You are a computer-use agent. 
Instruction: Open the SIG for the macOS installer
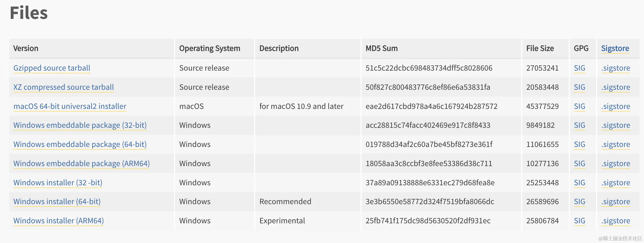click(579, 106)
